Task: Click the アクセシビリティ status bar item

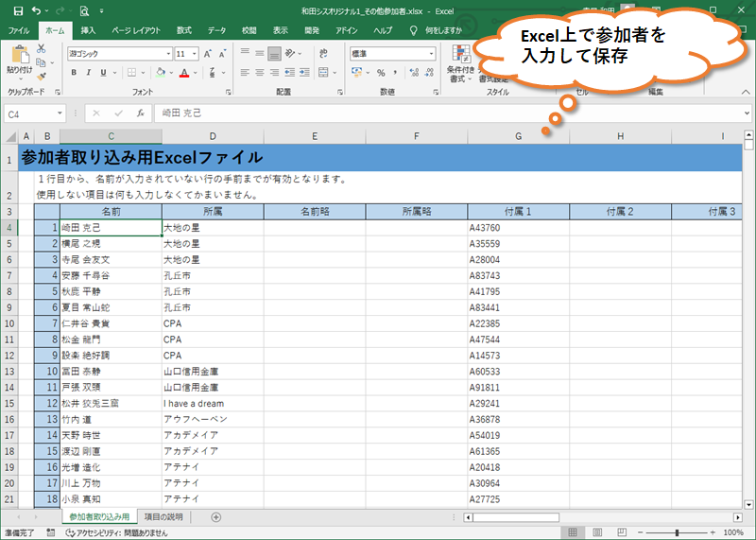Action: click(x=116, y=532)
